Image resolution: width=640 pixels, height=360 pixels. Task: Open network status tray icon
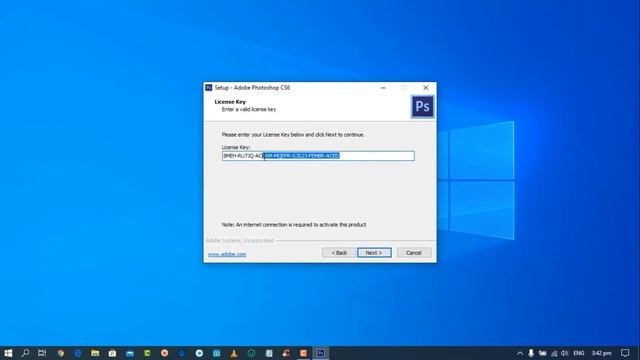(x=554, y=353)
